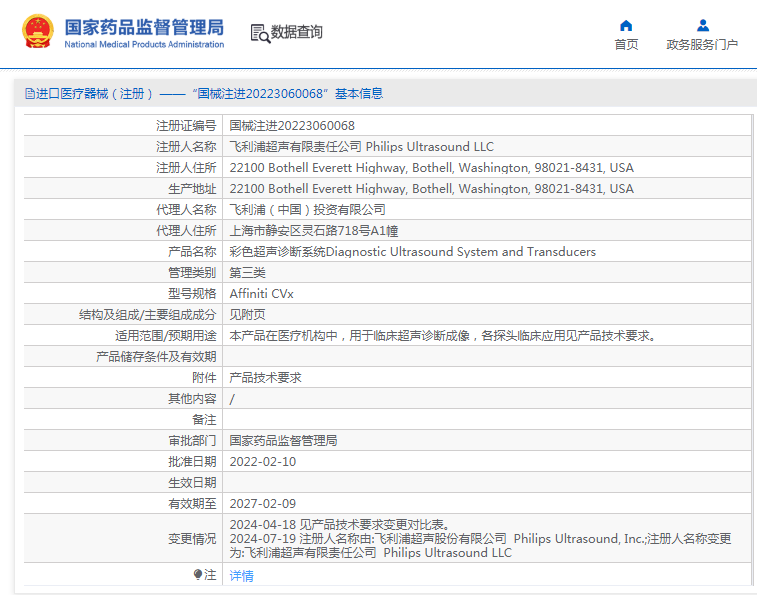Click the 代理人住所 value 上海市静安区灵石路718号A1幢
The height and width of the screenshot is (595, 757).
point(314,231)
